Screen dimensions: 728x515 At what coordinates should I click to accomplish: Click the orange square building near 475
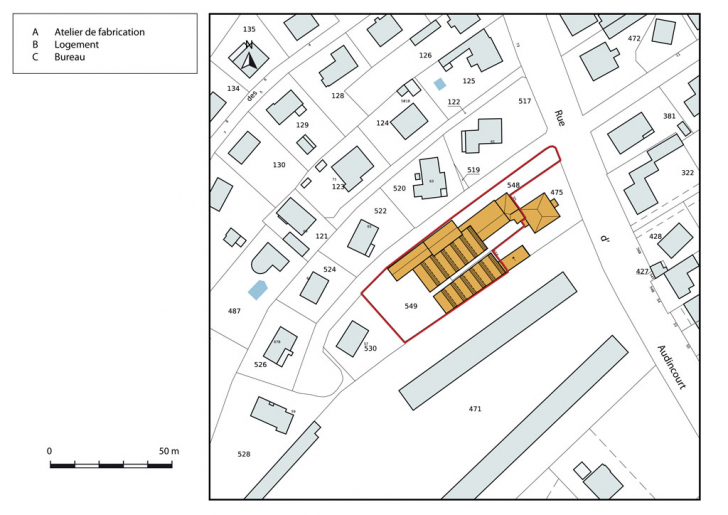[x=541, y=212]
